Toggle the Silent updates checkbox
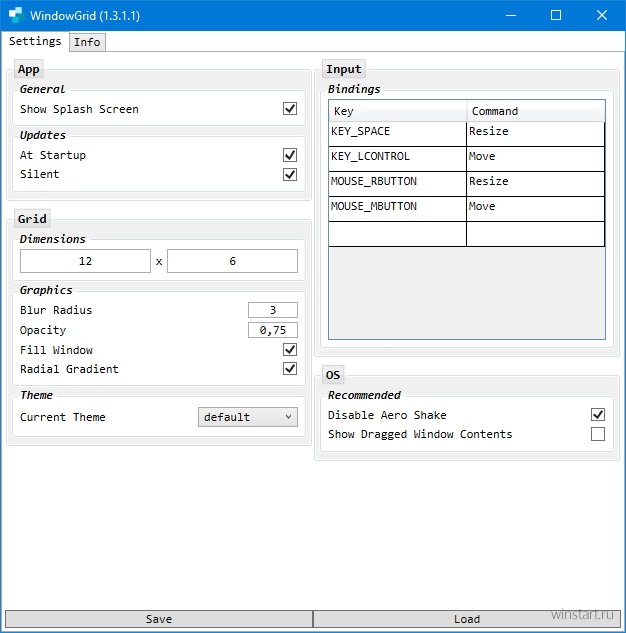 [x=290, y=174]
